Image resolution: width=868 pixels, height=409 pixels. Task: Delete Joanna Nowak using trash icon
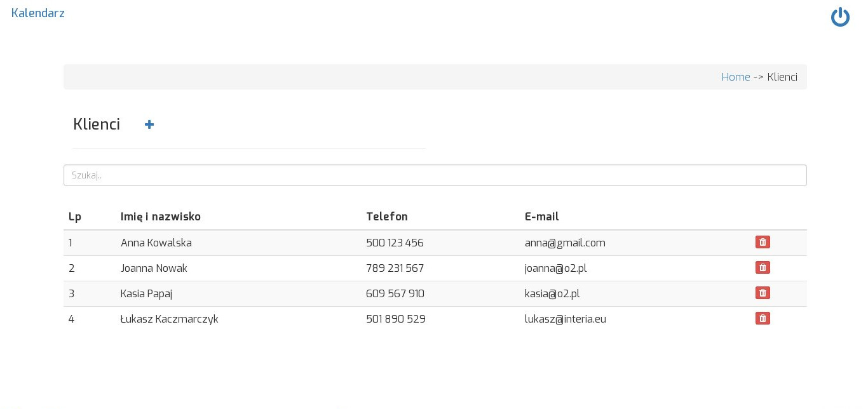(763, 267)
